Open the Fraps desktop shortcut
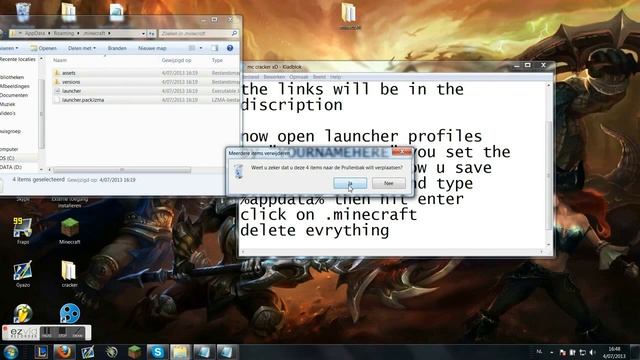 click(23, 231)
